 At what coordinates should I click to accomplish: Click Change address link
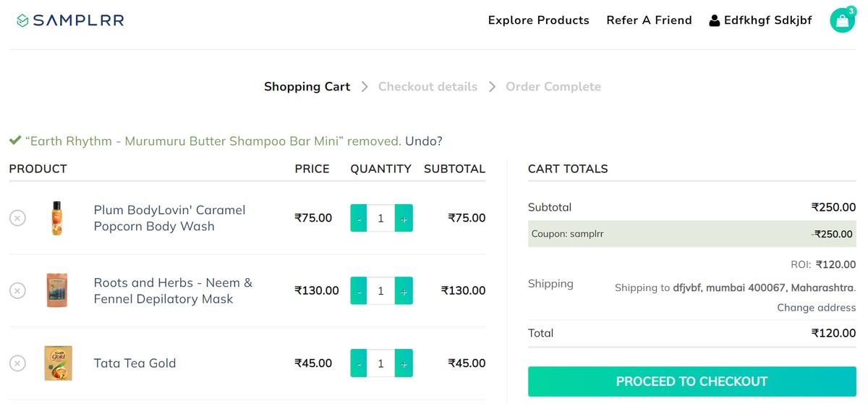[x=816, y=308]
